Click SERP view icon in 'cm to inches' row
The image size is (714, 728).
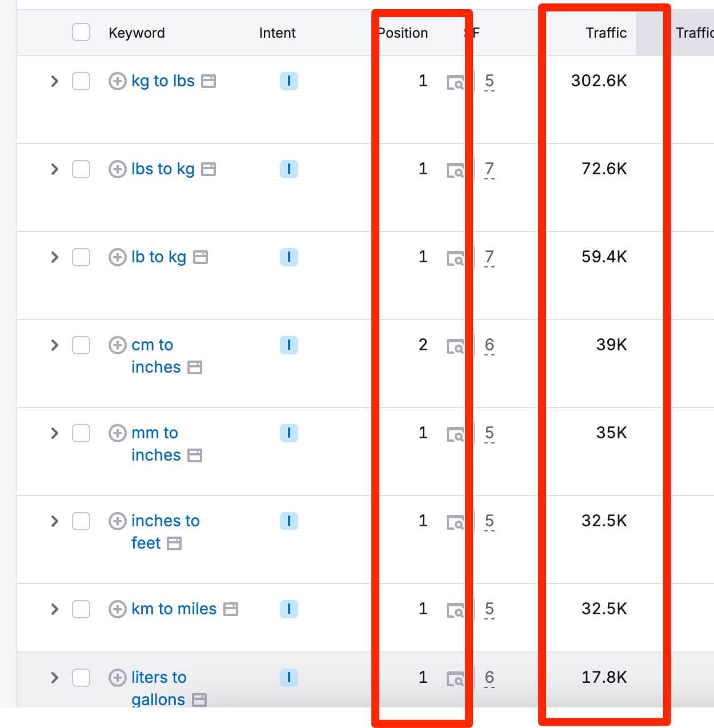tap(455, 346)
